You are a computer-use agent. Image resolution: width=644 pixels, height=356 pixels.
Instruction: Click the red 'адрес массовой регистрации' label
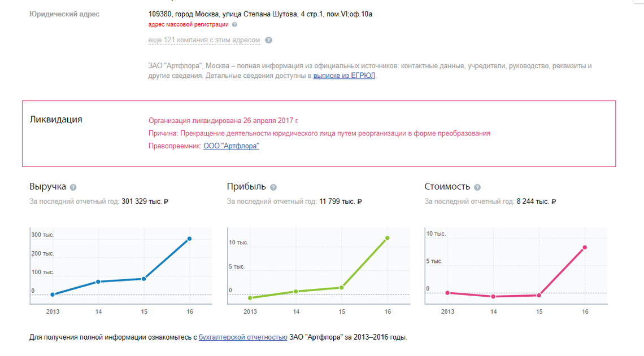[189, 25]
